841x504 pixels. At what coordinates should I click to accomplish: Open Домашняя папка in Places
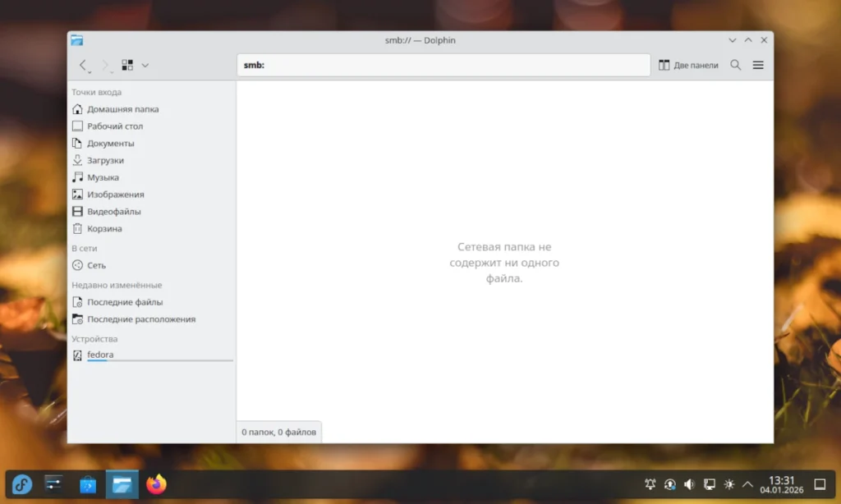[152, 109]
